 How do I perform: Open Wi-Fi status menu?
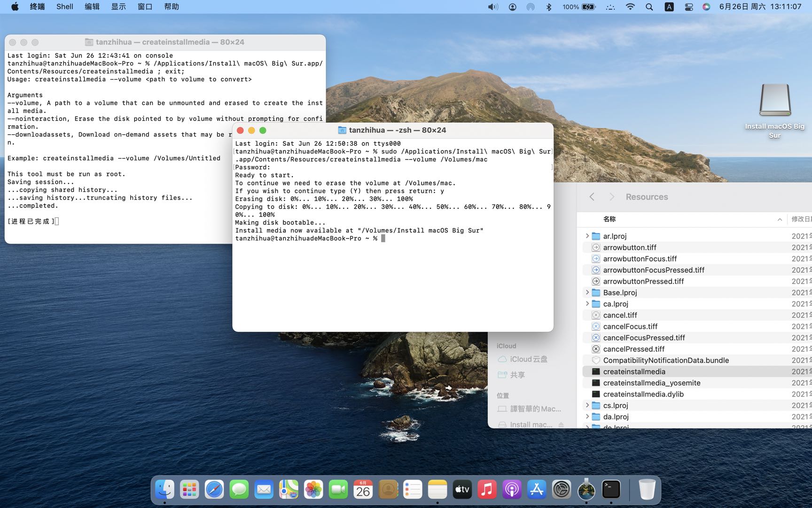point(630,7)
